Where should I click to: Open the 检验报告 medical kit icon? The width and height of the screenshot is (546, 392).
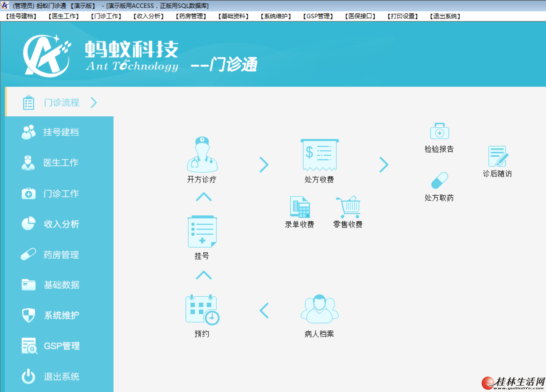[x=439, y=131]
